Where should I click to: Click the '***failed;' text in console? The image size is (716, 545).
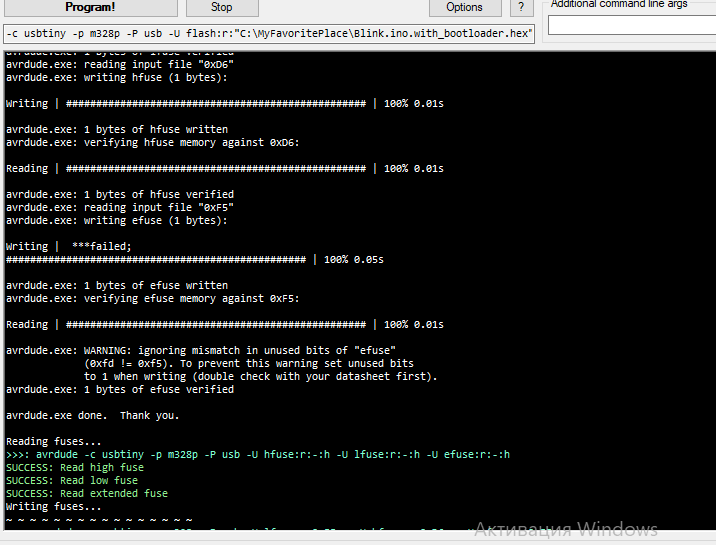[101, 246]
